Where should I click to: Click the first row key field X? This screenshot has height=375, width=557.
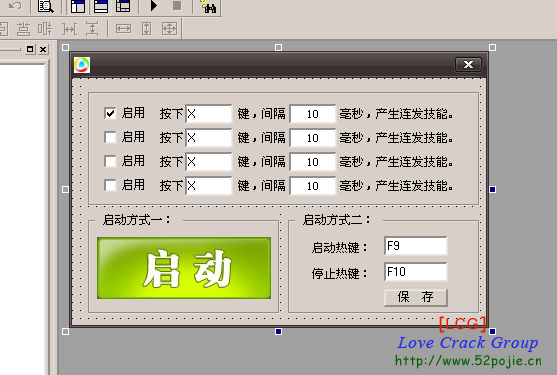coord(209,114)
